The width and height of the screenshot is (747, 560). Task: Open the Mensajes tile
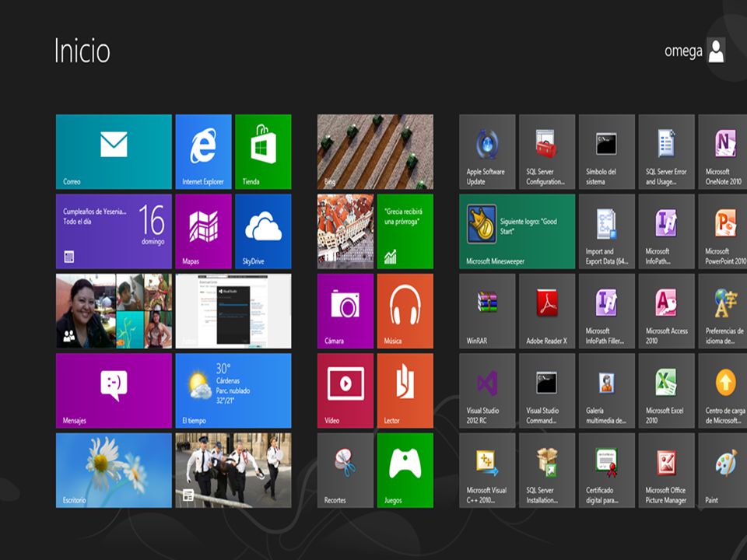pos(114,390)
